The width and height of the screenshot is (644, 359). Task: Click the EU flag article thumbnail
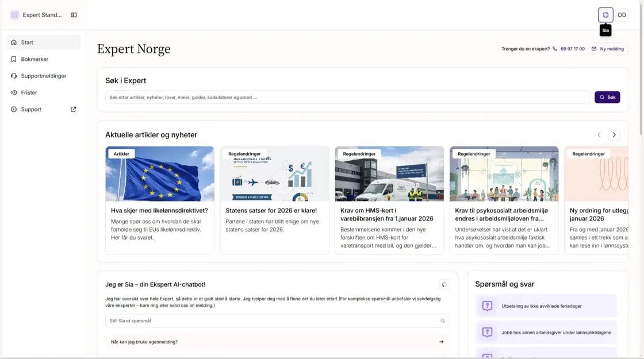160,173
